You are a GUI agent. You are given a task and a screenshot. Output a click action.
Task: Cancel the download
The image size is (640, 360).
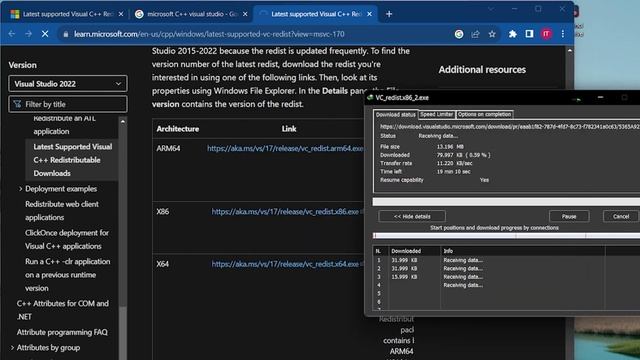click(621, 216)
